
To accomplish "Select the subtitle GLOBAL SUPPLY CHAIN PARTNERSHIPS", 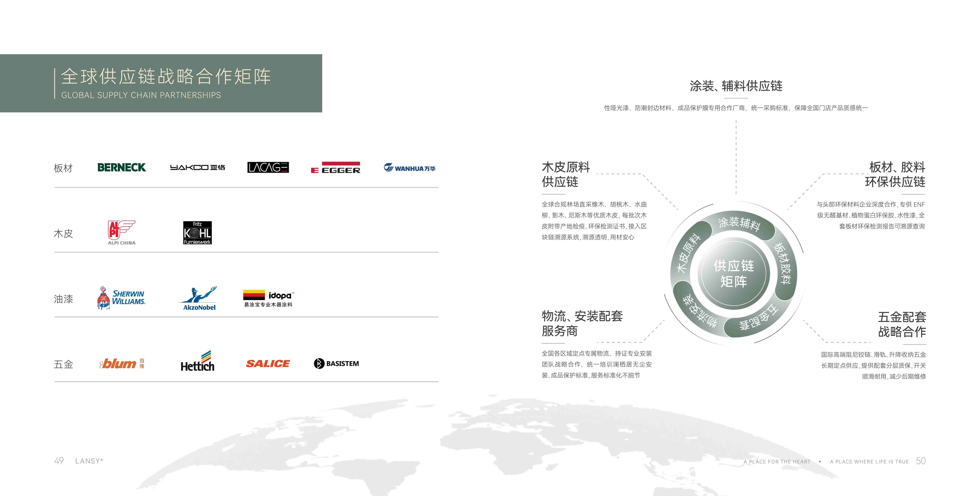I will 141,95.
